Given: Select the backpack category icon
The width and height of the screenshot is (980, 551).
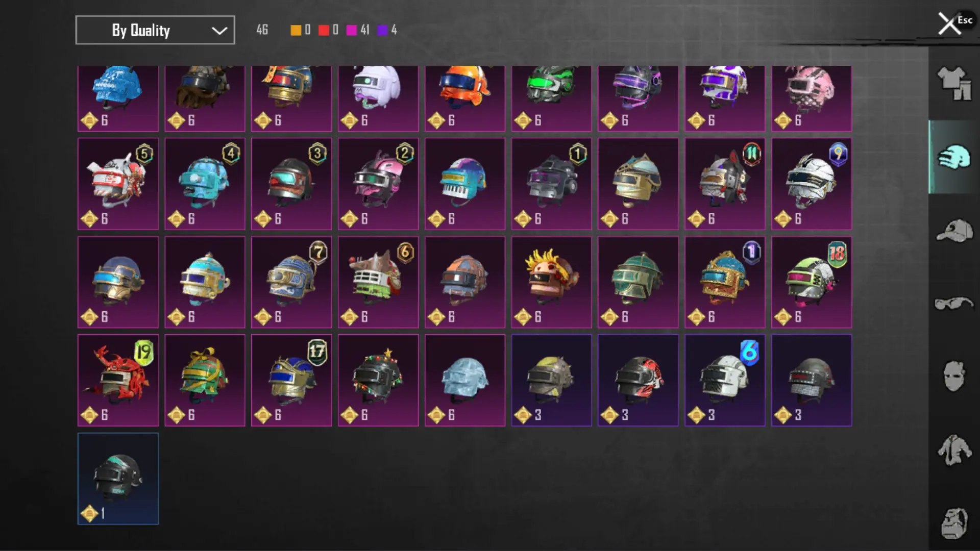Looking at the screenshot, I should (x=954, y=523).
